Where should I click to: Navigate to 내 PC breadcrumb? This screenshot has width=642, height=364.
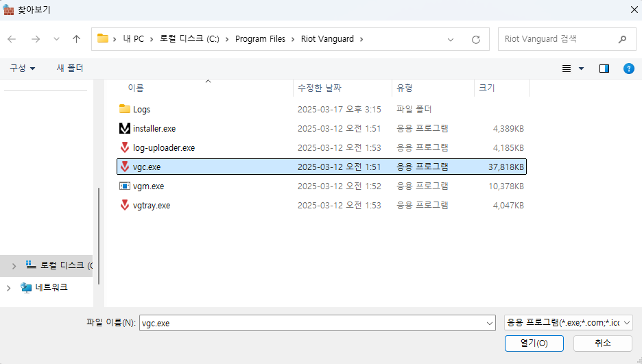click(134, 39)
